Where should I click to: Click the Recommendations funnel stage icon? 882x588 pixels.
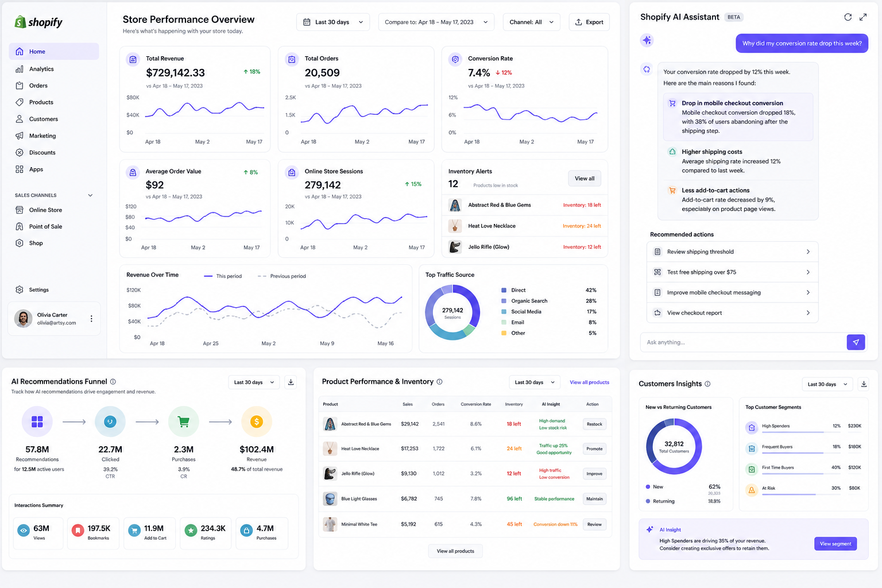(x=37, y=422)
